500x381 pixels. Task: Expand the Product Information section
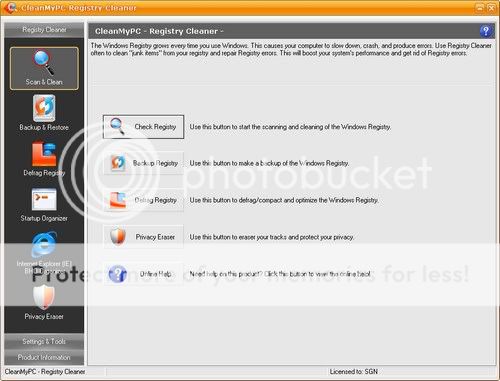coord(44,357)
